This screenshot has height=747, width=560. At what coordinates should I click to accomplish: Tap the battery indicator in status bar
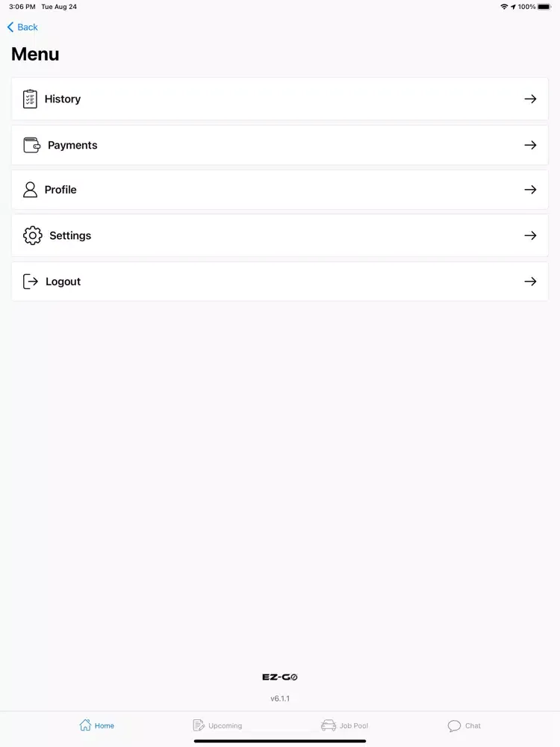point(544,7)
